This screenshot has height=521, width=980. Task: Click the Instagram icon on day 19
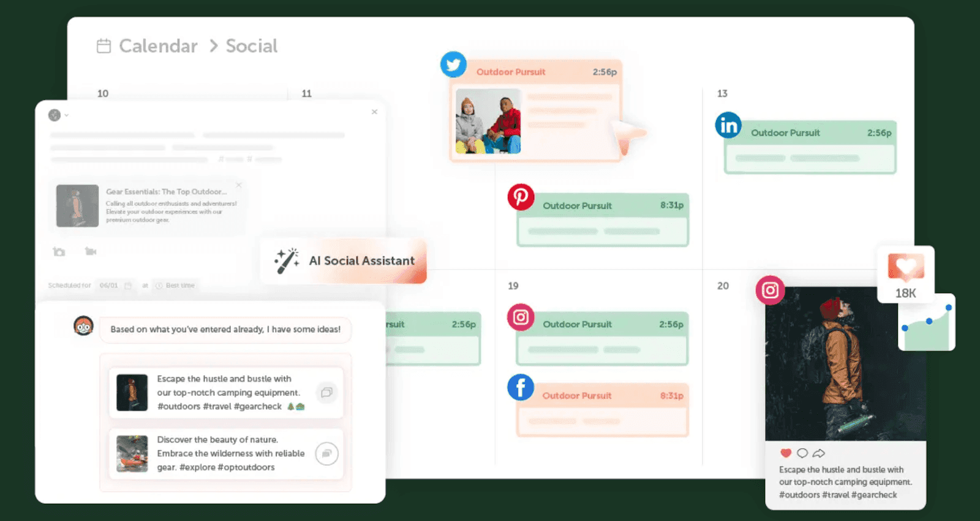pos(521,317)
